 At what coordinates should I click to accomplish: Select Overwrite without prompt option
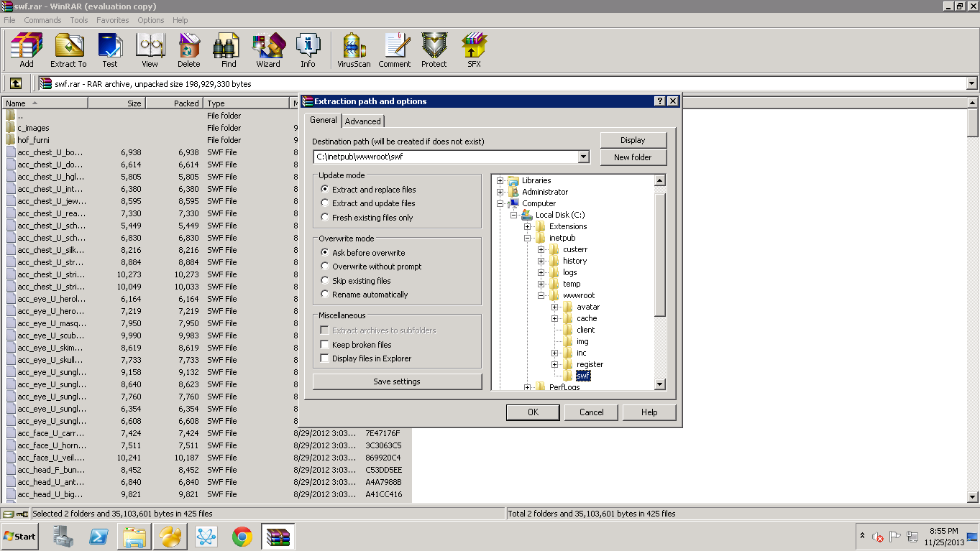click(325, 267)
